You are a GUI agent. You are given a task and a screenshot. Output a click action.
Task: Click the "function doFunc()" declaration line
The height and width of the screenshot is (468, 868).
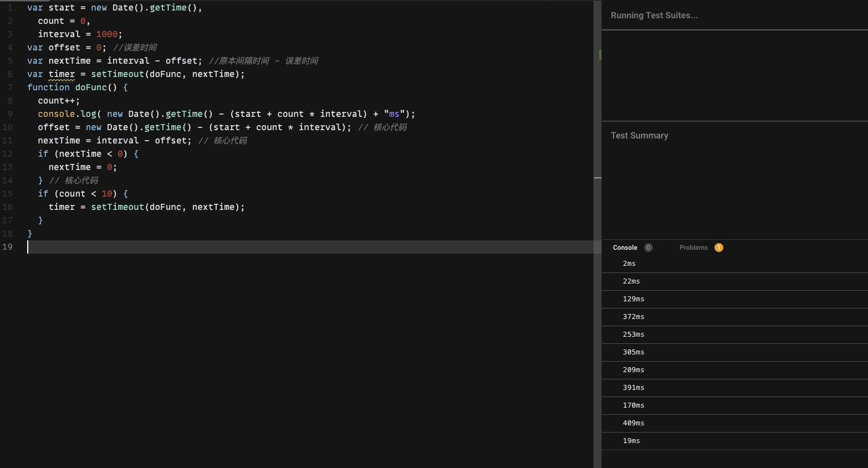tap(78, 88)
